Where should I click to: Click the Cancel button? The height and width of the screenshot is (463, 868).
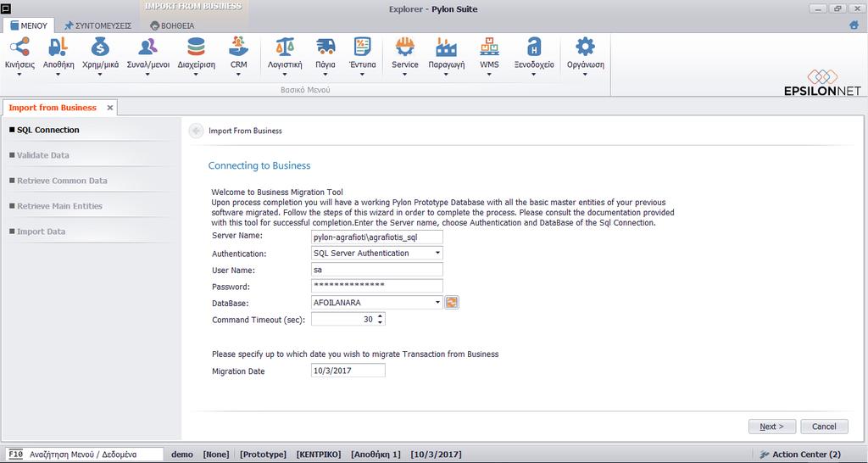tap(824, 427)
